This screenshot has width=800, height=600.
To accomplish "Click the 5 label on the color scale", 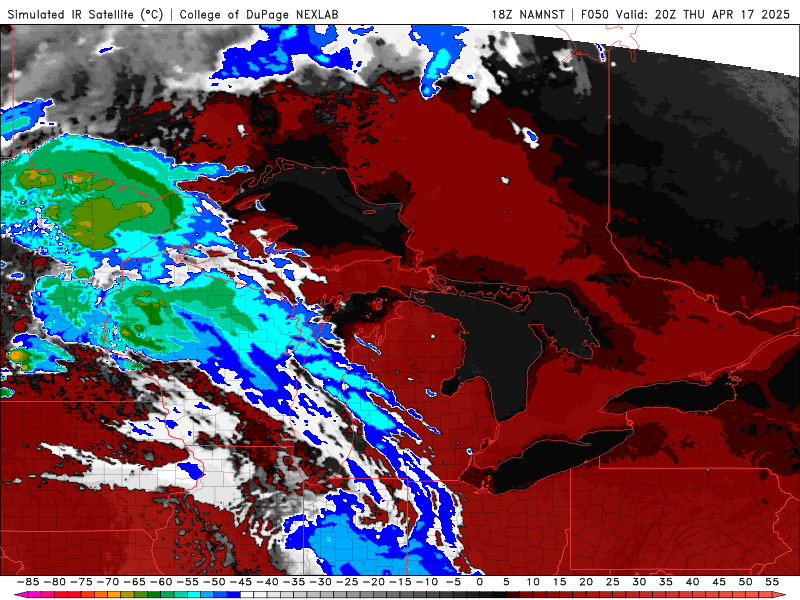I will [x=506, y=582].
